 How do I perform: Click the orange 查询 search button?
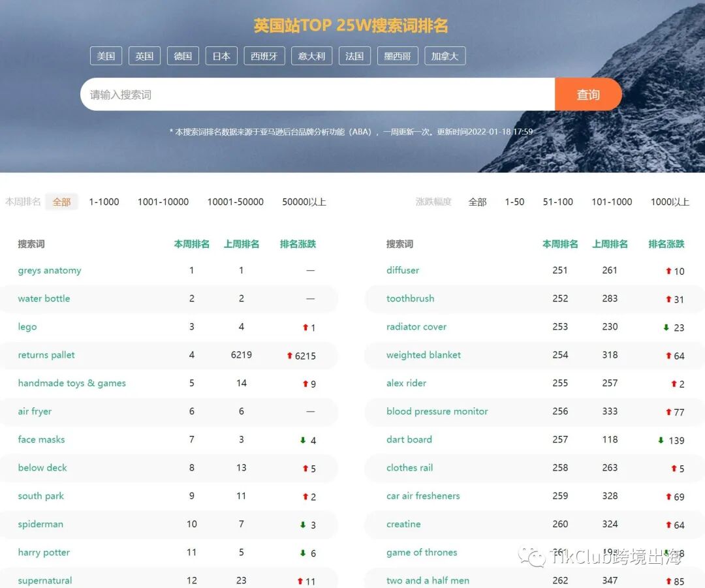(587, 94)
